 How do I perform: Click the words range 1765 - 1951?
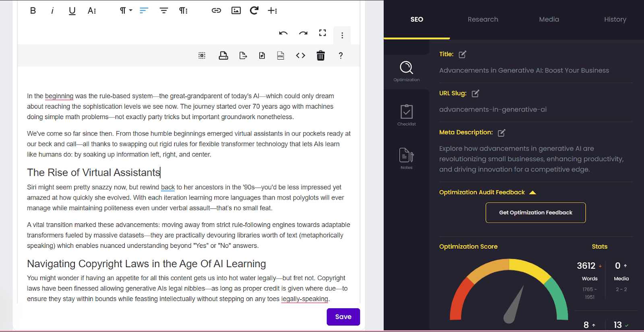tap(590, 293)
